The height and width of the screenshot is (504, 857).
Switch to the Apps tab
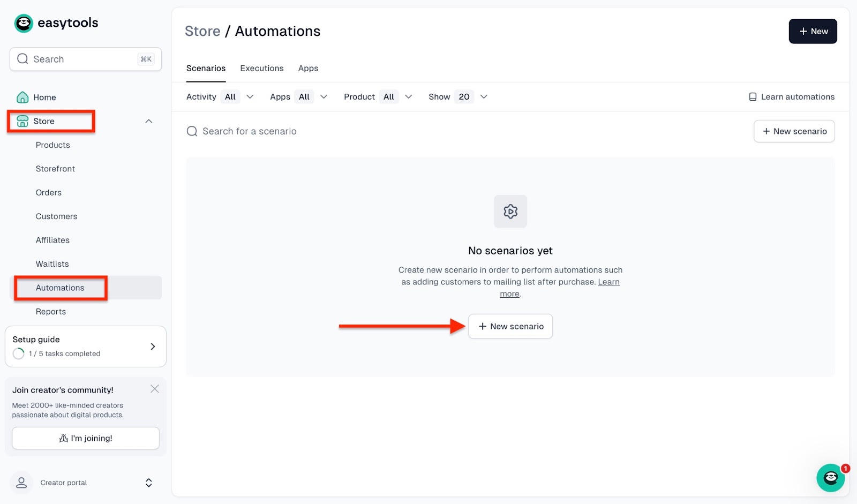coord(308,68)
